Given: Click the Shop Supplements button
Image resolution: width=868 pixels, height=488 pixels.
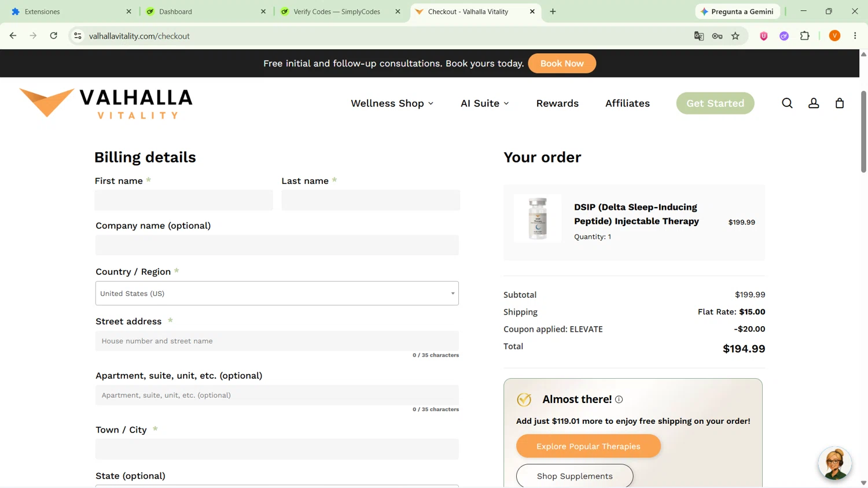Looking at the screenshot, I should coord(575,476).
